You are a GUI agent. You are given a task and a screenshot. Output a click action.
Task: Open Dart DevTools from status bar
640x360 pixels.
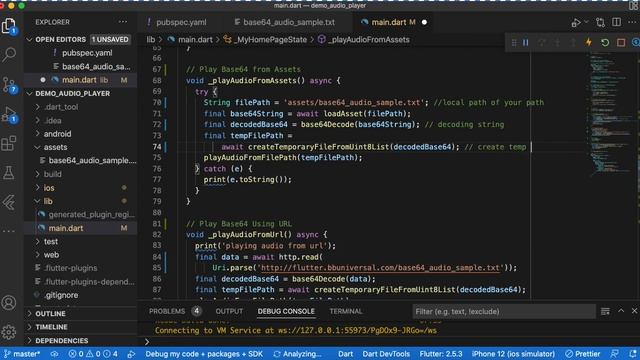click(386, 354)
